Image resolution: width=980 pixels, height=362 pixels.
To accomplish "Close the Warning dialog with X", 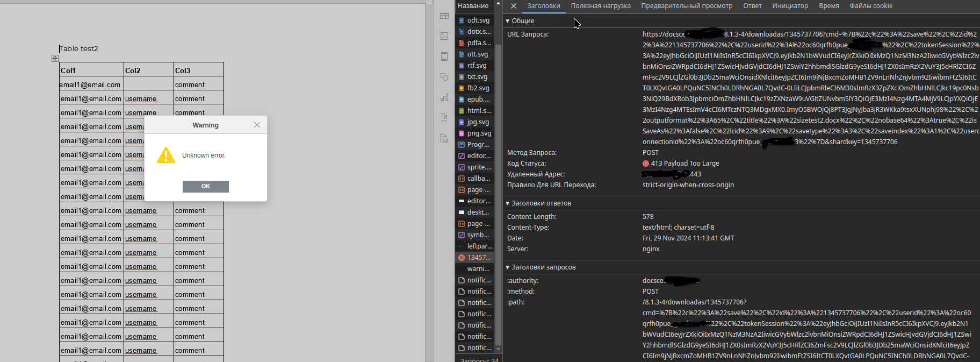I will pos(257,125).
